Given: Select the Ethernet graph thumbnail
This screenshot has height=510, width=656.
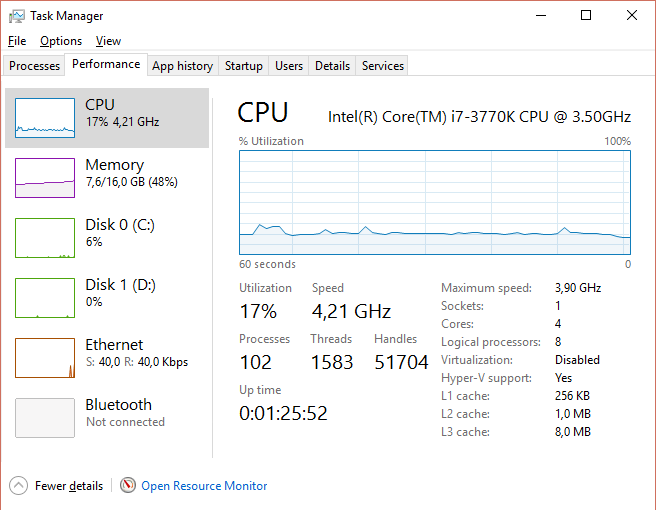Looking at the screenshot, I should 45,358.
